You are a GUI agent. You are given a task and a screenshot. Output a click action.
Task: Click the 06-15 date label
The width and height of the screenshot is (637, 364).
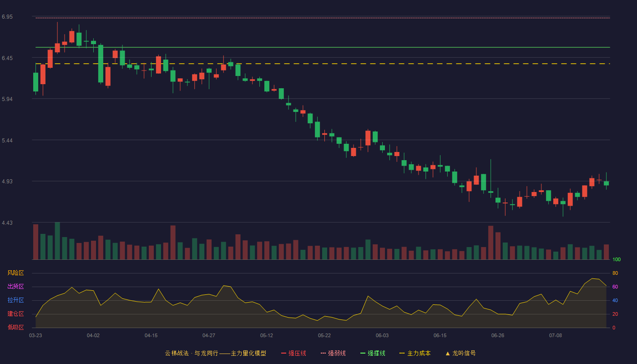[x=440, y=335]
